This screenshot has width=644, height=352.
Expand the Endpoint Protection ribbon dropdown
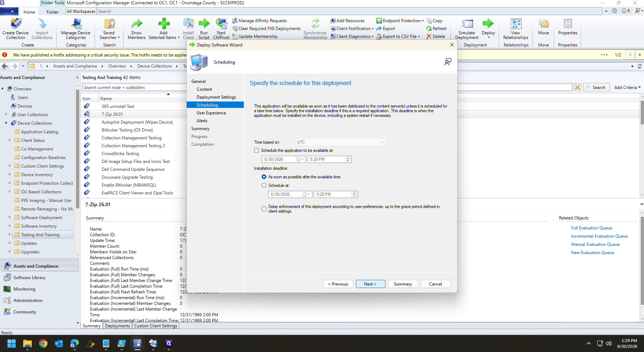pos(400,21)
